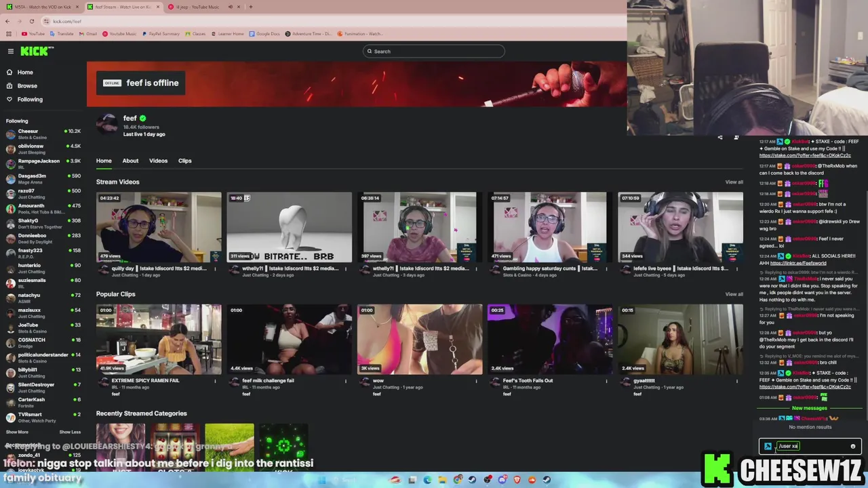Open 'Feef's Tooth Falls Out' clip
868x488 pixels.
(550, 339)
